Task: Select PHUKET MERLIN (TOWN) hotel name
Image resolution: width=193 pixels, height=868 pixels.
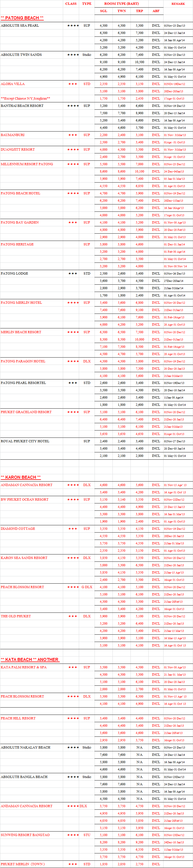Action: [x=22, y=864]
